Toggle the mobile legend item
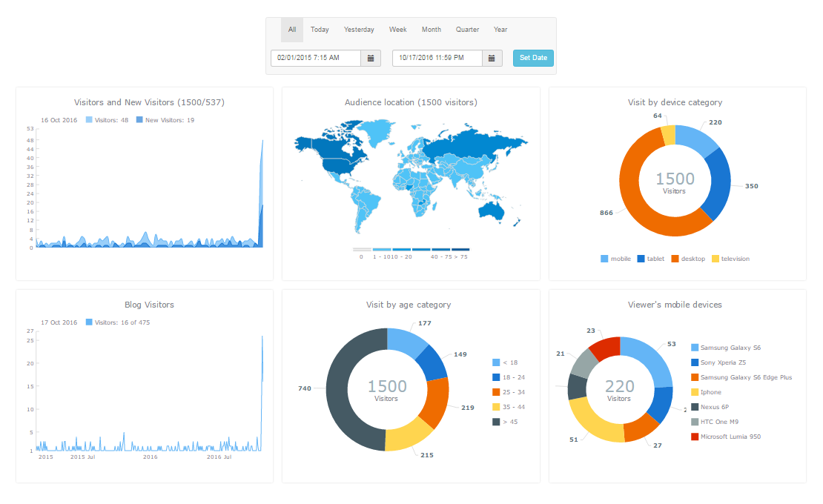The height and width of the screenshot is (504, 823). tap(616, 259)
